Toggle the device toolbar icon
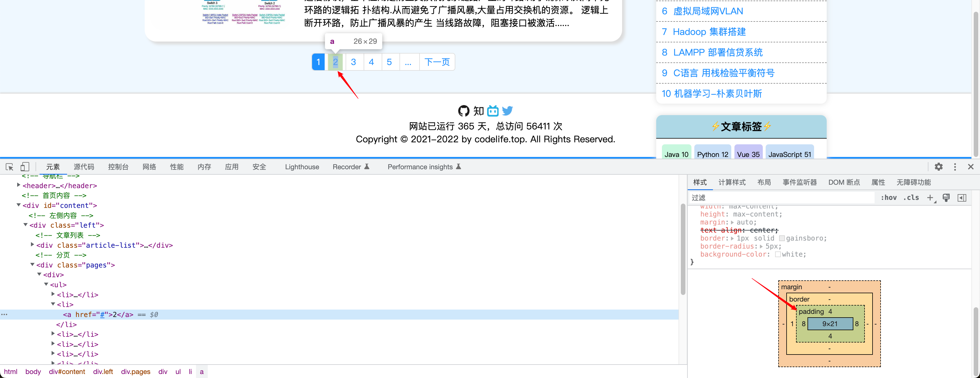980x378 pixels. coord(25,167)
